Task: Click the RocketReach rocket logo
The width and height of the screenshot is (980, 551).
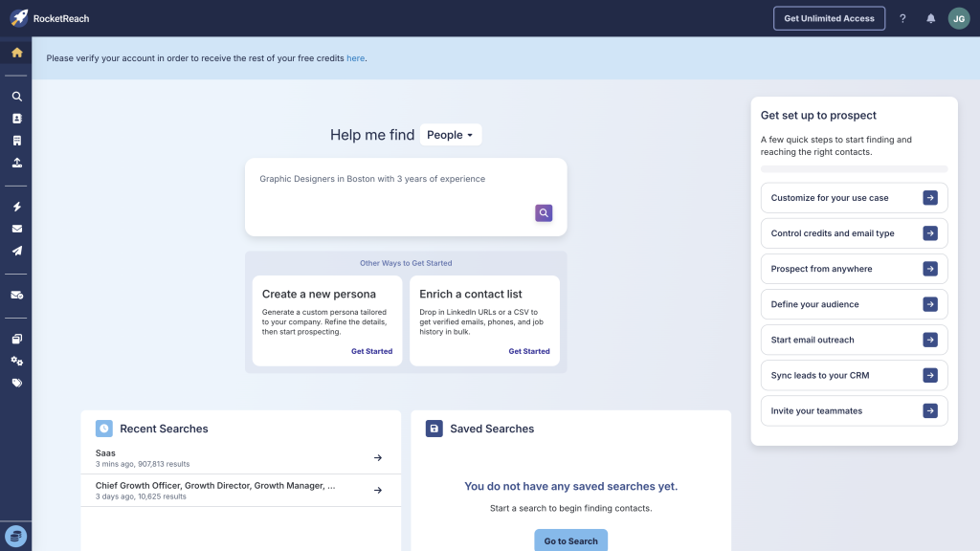Action: click(x=19, y=18)
